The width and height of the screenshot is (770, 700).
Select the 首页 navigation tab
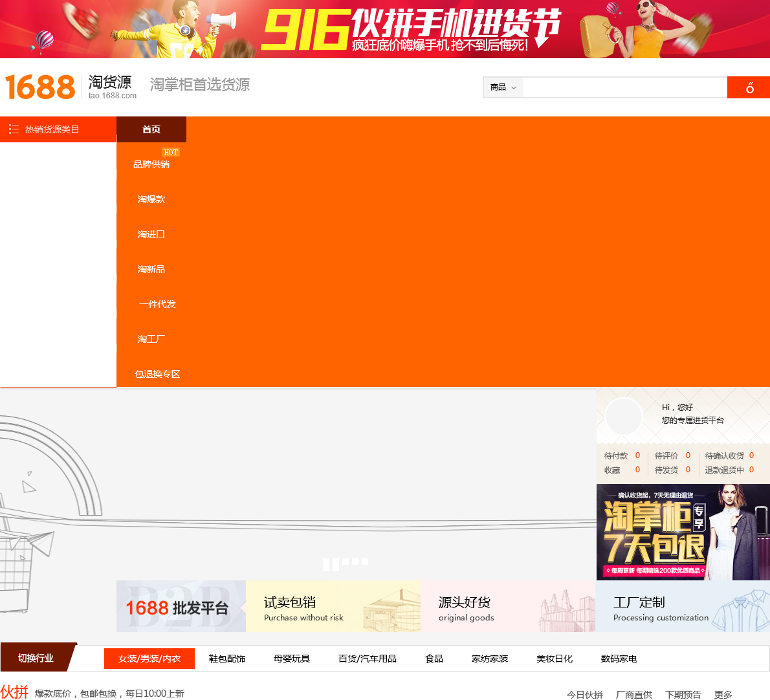[x=151, y=129]
